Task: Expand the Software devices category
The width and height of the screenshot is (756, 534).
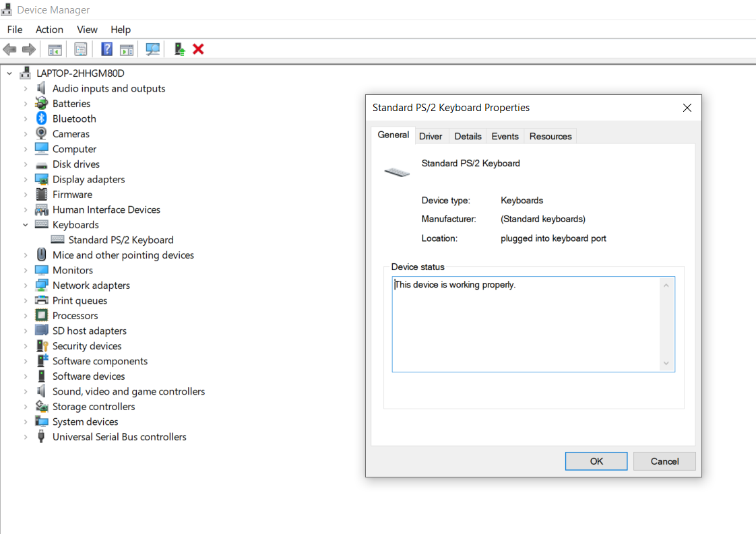Action: [26, 376]
